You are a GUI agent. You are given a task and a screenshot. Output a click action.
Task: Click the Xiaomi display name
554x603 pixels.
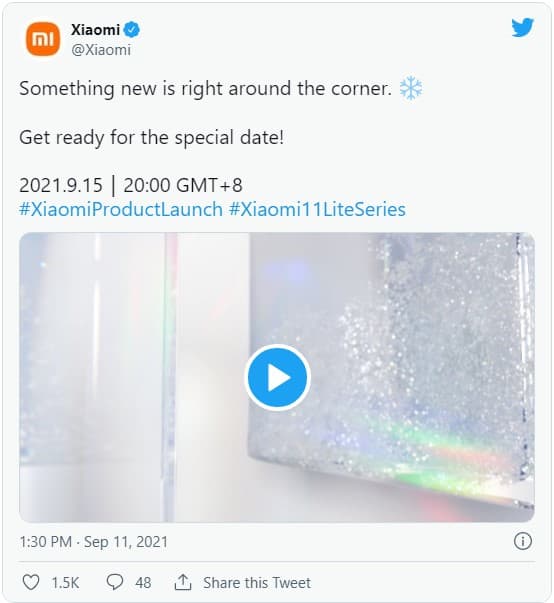click(x=95, y=30)
